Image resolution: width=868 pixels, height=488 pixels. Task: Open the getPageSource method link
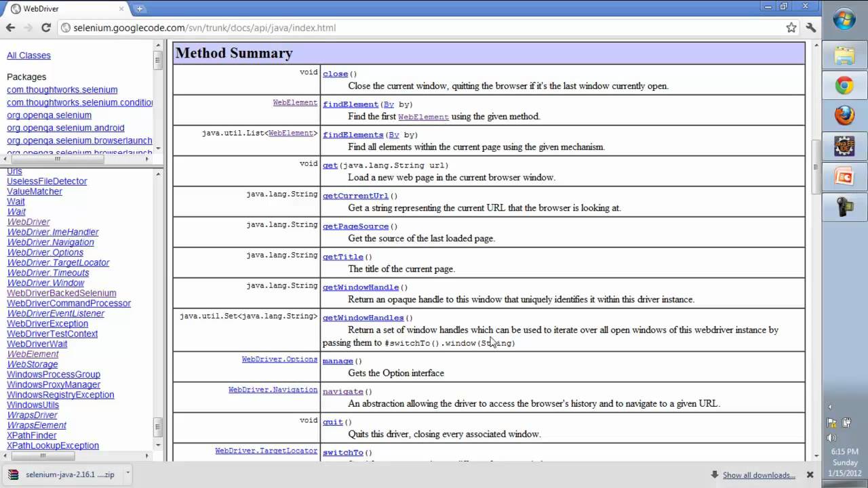pos(355,226)
